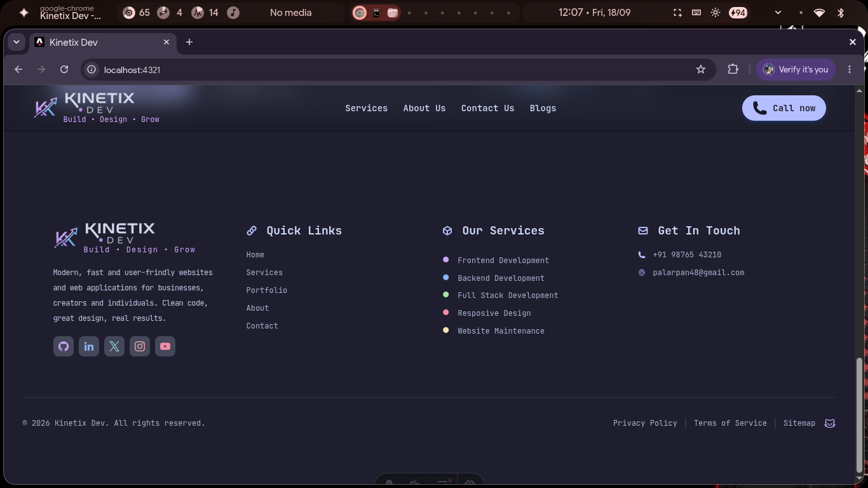Open the YouTube social icon in footer
Viewport: 868px width, 488px height.
(x=165, y=346)
